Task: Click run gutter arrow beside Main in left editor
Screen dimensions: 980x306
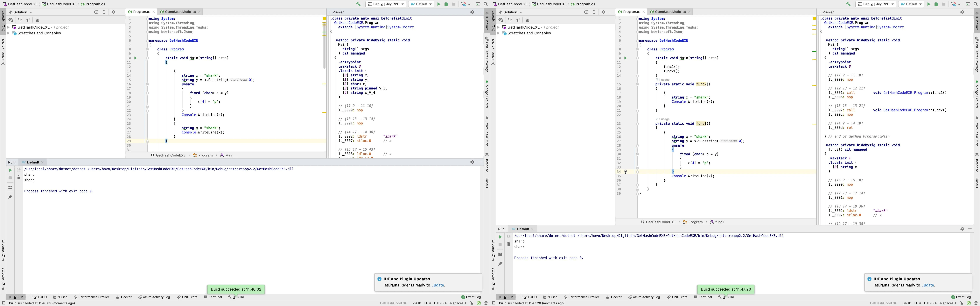Action: pyautogui.click(x=135, y=58)
